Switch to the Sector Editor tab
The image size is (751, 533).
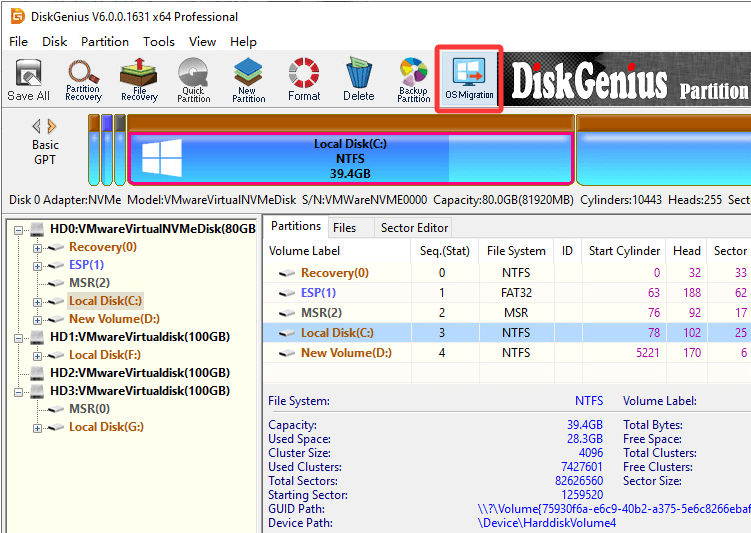click(412, 228)
